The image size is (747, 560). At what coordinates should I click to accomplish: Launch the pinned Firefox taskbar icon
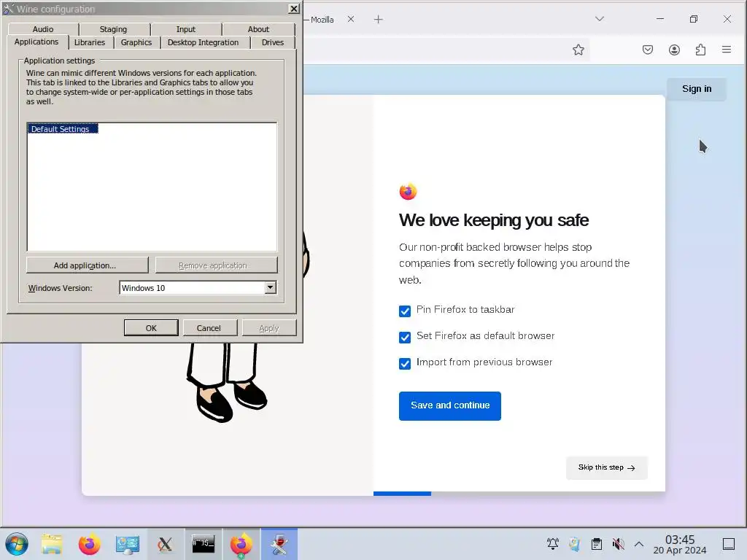[90, 544]
